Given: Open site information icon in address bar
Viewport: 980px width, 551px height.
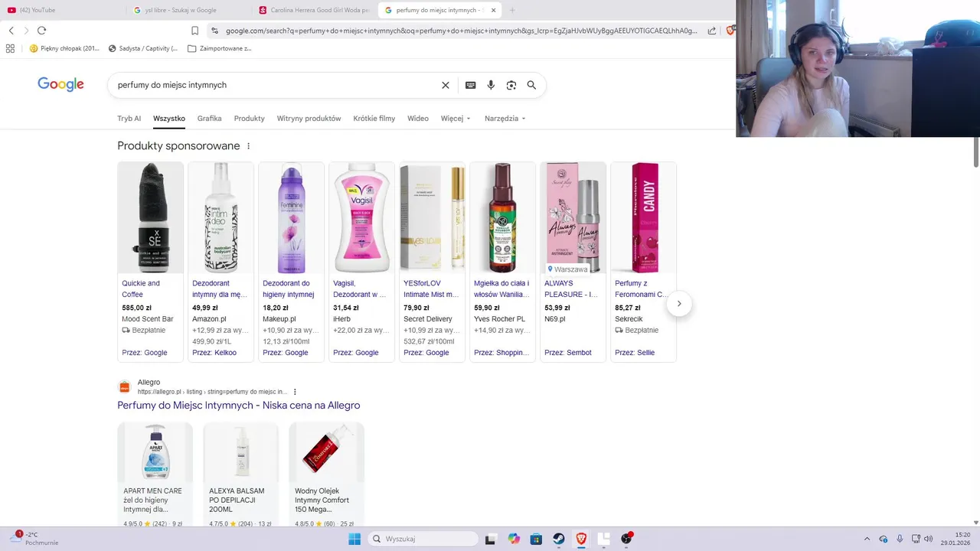Looking at the screenshot, I should click(214, 31).
